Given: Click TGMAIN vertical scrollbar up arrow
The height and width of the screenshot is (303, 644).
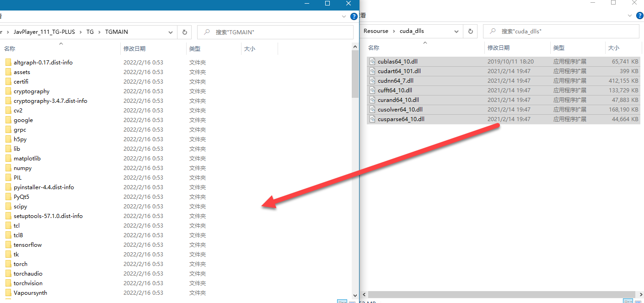Looking at the screenshot, I should (x=355, y=47).
